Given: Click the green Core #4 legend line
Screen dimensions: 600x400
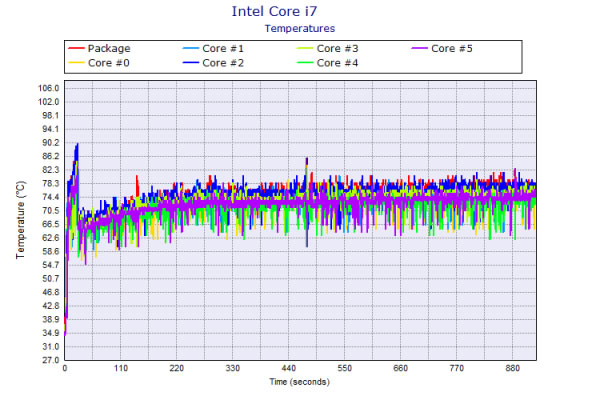Looking at the screenshot, I should click(x=305, y=63).
